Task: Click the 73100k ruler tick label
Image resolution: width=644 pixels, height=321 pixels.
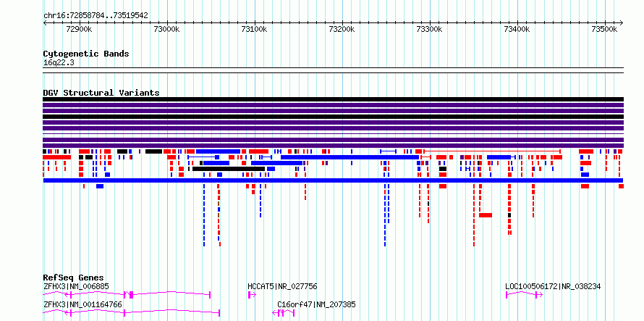Action: tap(254, 29)
